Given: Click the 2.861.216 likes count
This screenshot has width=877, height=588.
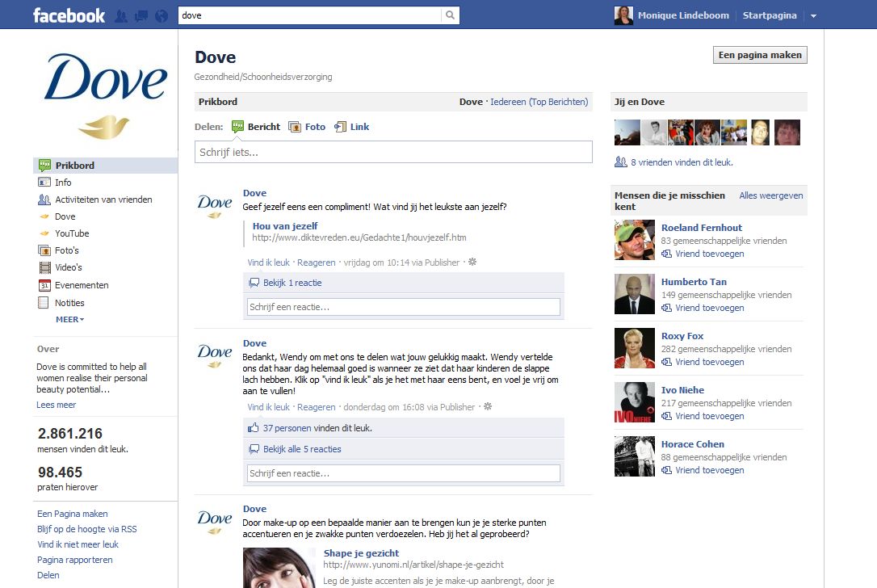Looking at the screenshot, I should coord(70,434).
